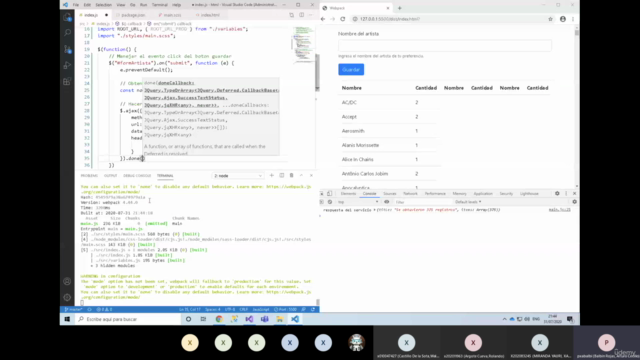Viewport: 640px width, 360px height.
Task: Close the DevTools panel
Action: coord(574,193)
